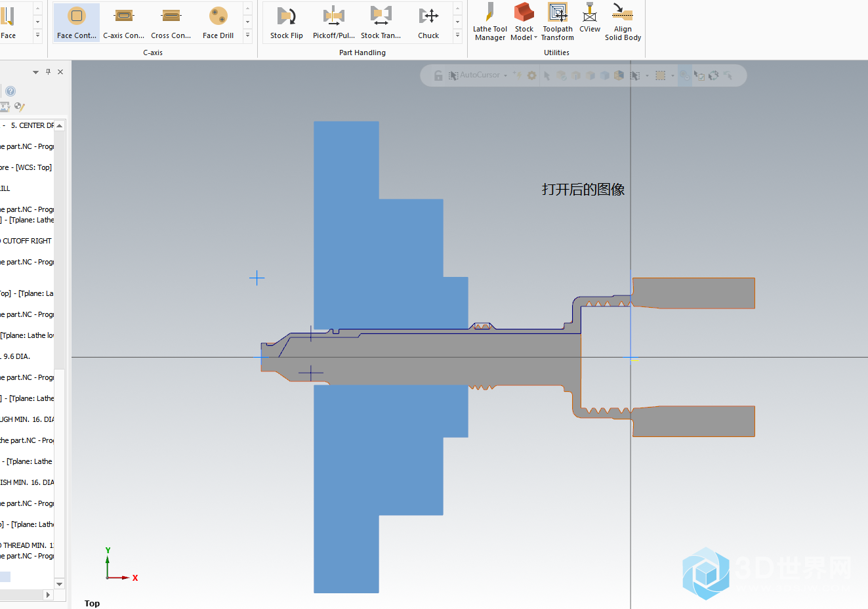Viewport: 868px width, 609px height.
Task: Start the Face Drill toolpath
Action: (218, 22)
